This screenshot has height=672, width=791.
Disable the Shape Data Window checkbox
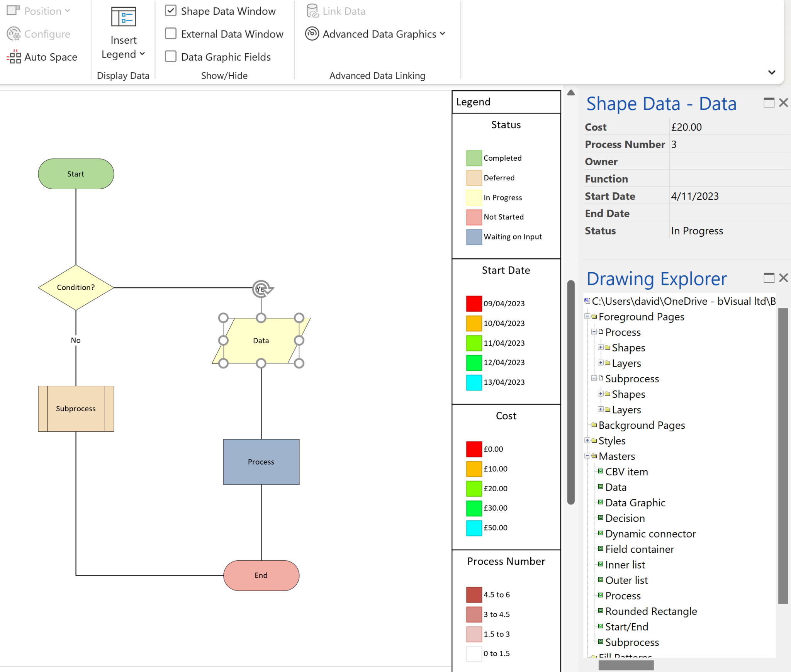pos(170,11)
